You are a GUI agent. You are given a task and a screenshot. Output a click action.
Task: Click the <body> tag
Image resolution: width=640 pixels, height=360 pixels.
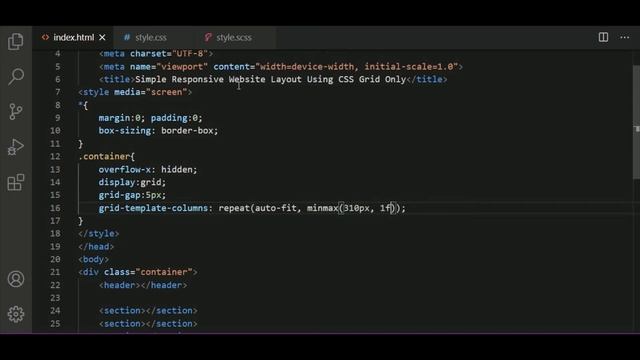coord(93,260)
